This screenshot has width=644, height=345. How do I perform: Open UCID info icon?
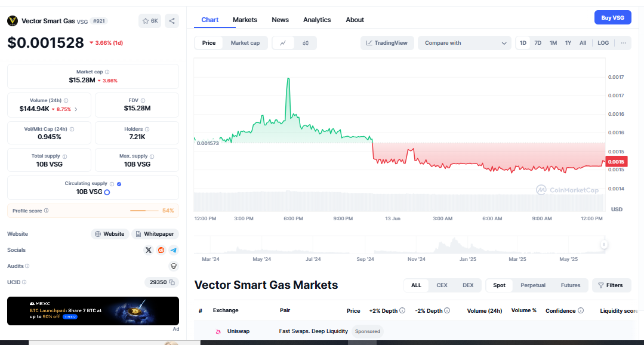pyautogui.click(x=24, y=282)
